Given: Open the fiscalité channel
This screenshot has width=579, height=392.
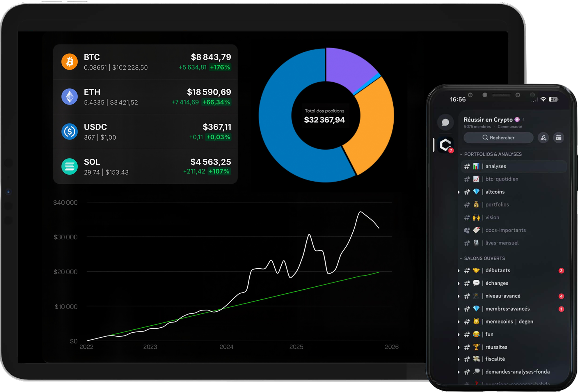Looking at the screenshot, I should coord(495,359).
